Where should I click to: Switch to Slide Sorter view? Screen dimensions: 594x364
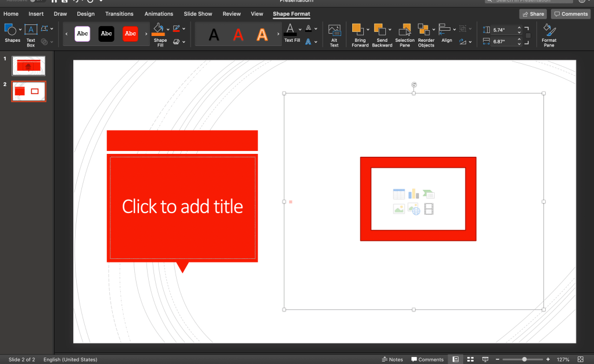(471, 359)
